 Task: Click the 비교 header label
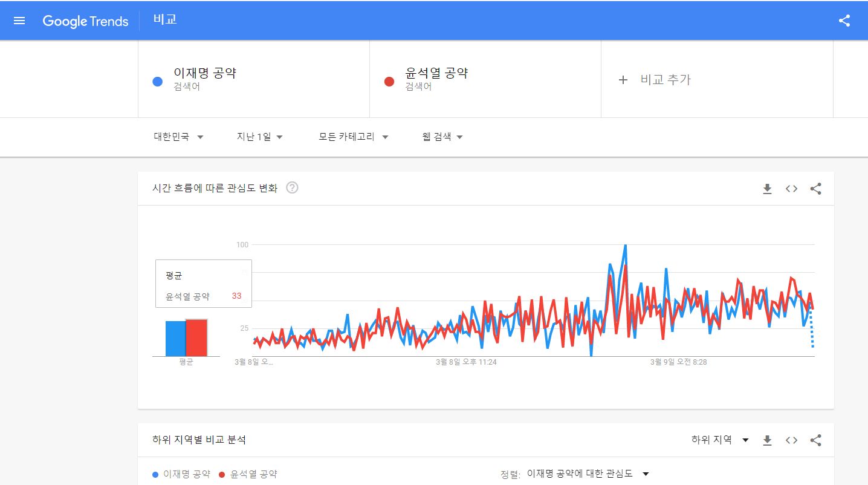tap(165, 20)
